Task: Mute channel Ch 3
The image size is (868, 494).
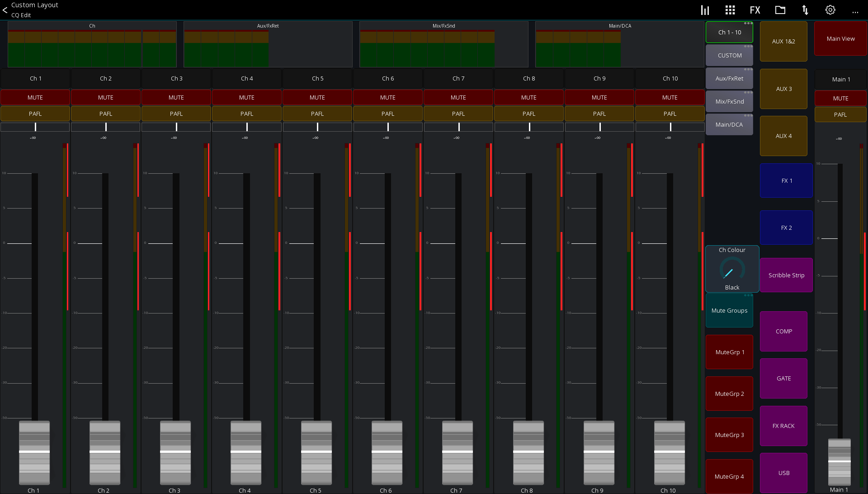Action: 176,97
